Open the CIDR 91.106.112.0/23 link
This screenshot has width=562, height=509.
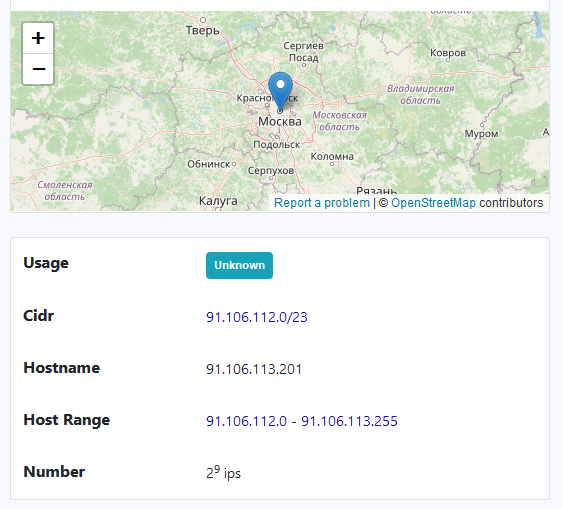coord(257,317)
